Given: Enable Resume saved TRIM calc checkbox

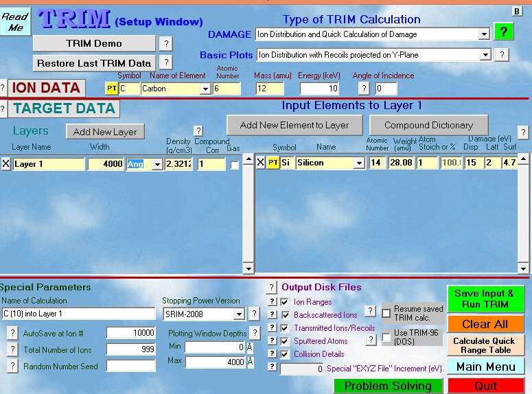Looking at the screenshot, I should (x=386, y=313).
